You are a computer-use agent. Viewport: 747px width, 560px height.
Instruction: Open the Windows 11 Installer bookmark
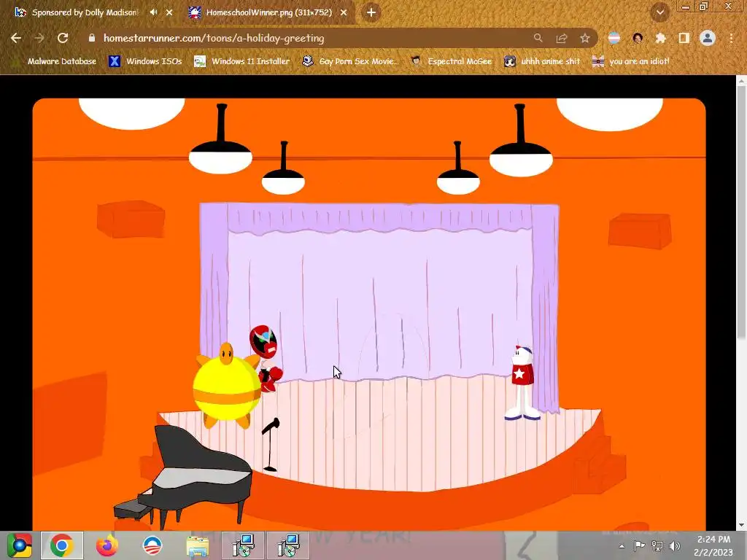click(242, 61)
